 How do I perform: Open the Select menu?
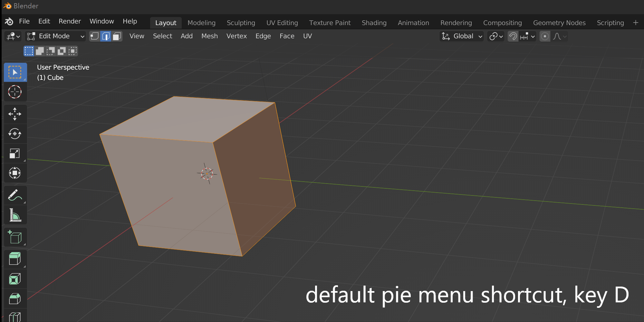162,36
